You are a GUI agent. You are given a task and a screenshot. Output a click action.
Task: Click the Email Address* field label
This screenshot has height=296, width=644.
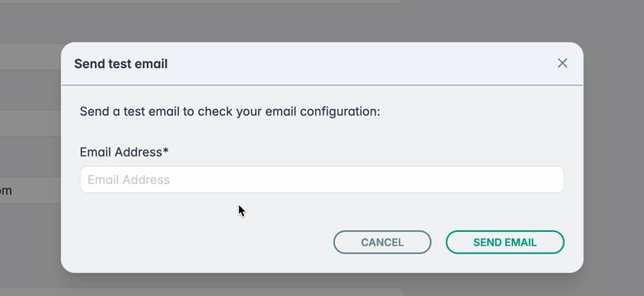[124, 152]
